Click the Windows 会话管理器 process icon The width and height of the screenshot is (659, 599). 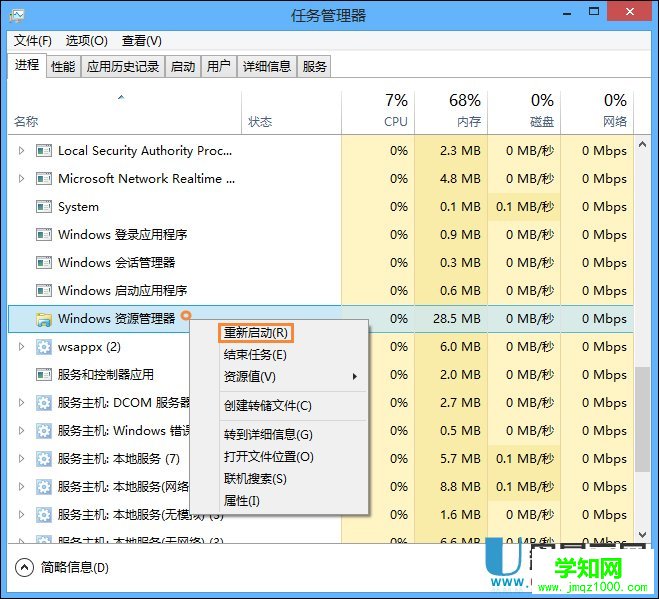click(44, 263)
